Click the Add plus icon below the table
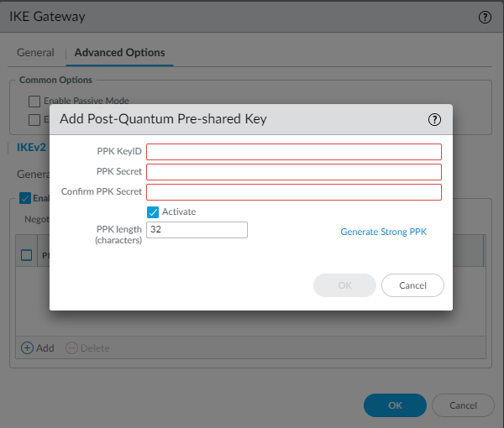This screenshot has width=504, height=428. [27, 347]
